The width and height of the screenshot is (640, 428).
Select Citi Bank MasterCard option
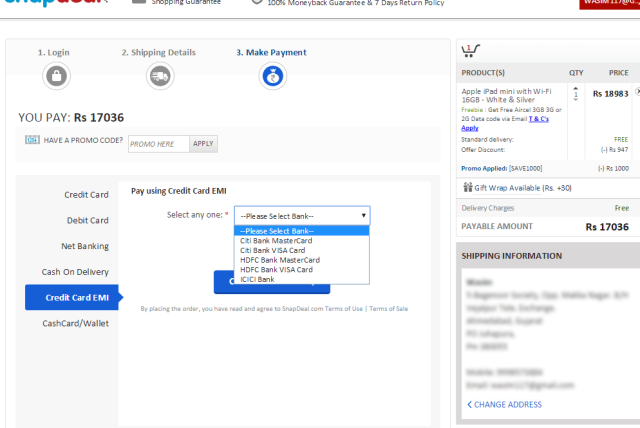[302, 241]
